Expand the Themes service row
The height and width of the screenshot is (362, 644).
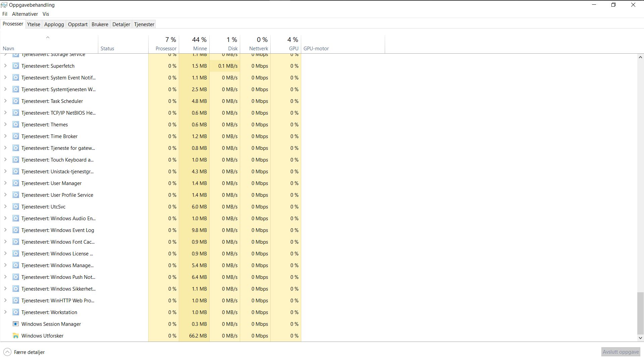pyautogui.click(x=5, y=125)
